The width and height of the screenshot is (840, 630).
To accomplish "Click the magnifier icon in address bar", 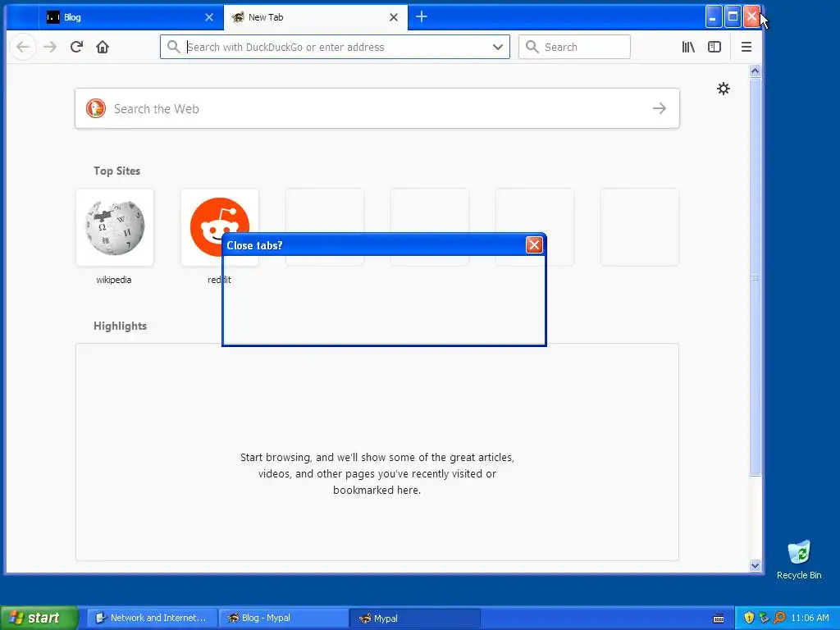I will tap(173, 47).
